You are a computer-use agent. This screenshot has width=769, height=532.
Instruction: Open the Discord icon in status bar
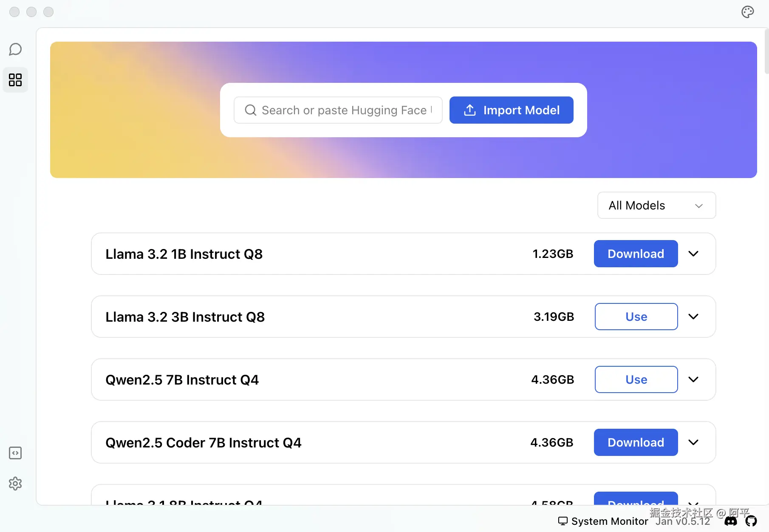[x=731, y=521]
